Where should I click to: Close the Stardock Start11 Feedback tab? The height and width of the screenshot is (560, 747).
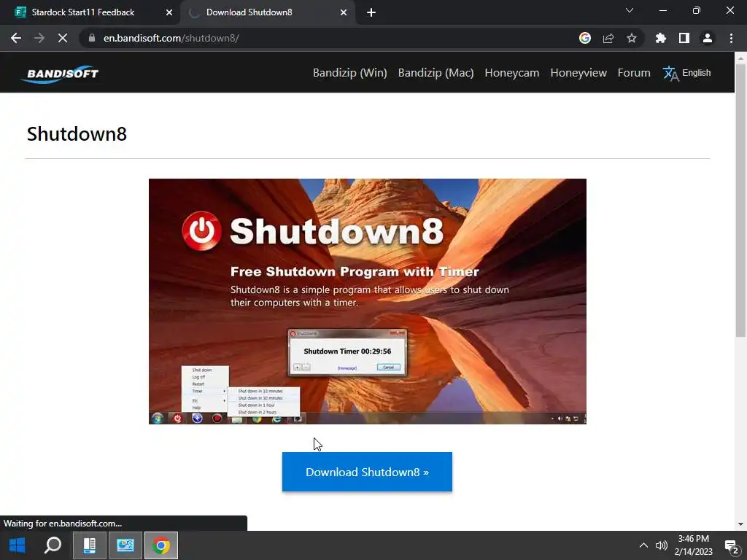point(169,12)
